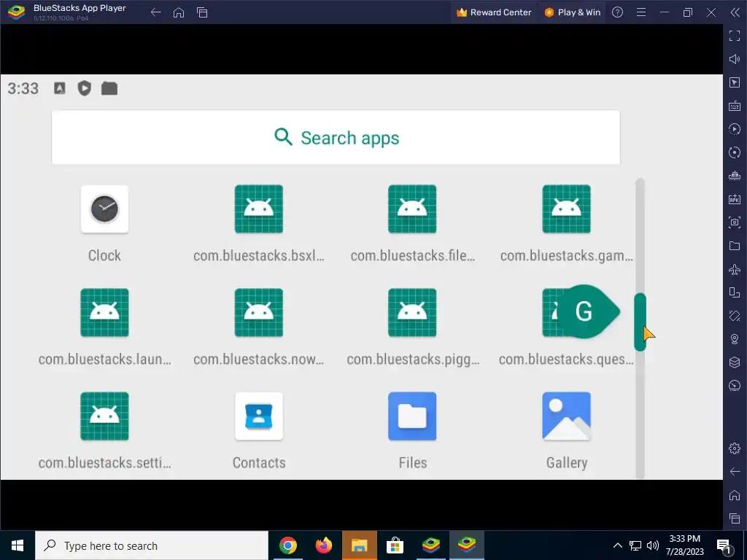Open Microsoft Store from the taskbar
This screenshot has height=560, width=747.
[395, 545]
